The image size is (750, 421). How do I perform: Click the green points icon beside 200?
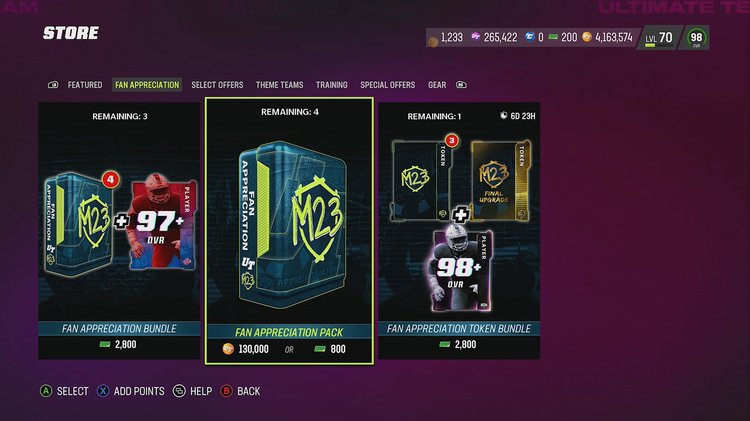click(x=553, y=37)
